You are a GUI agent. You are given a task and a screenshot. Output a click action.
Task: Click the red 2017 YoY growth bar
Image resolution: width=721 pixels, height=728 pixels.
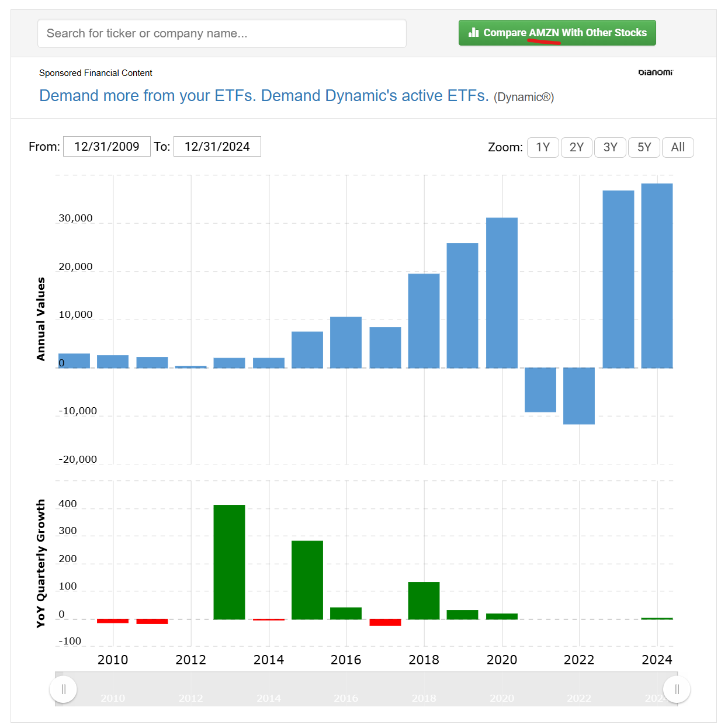[x=385, y=622]
